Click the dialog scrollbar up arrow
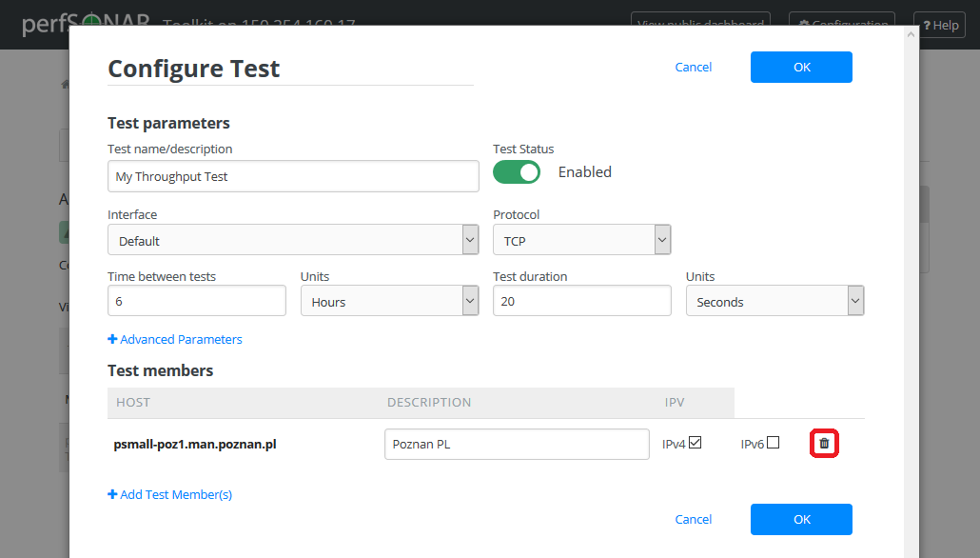Screen dimensions: 980x558 [911, 34]
